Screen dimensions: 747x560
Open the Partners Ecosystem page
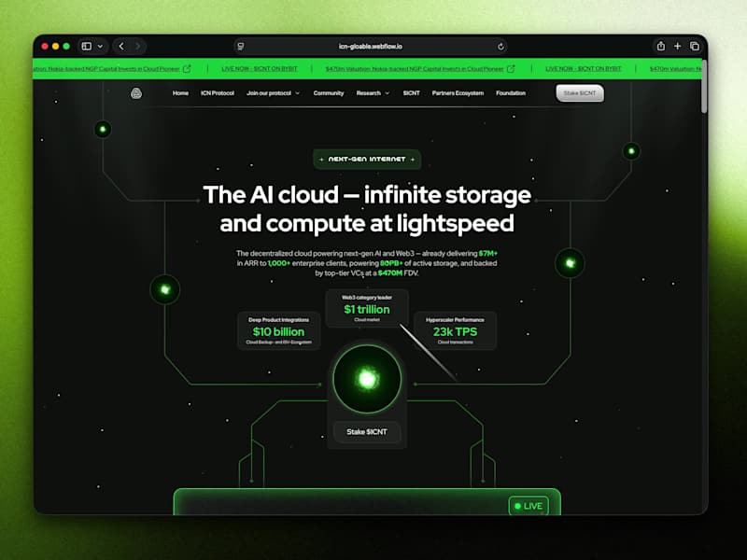click(x=458, y=93)
